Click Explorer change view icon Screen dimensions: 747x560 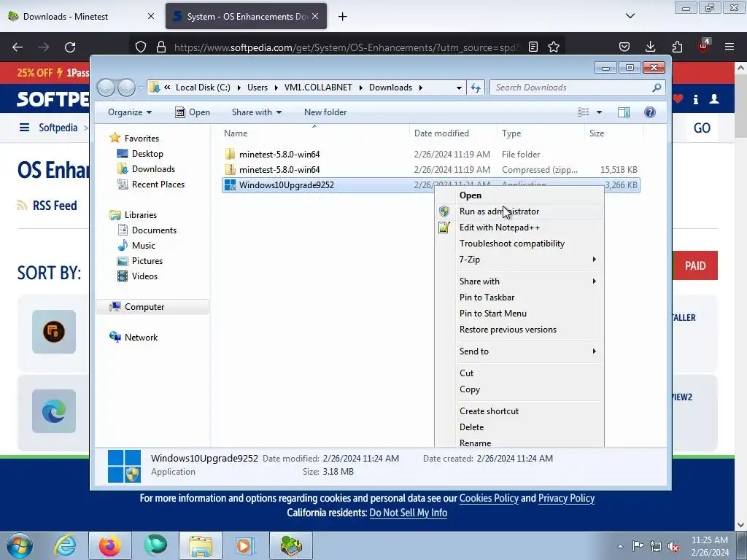pos(584,112)
